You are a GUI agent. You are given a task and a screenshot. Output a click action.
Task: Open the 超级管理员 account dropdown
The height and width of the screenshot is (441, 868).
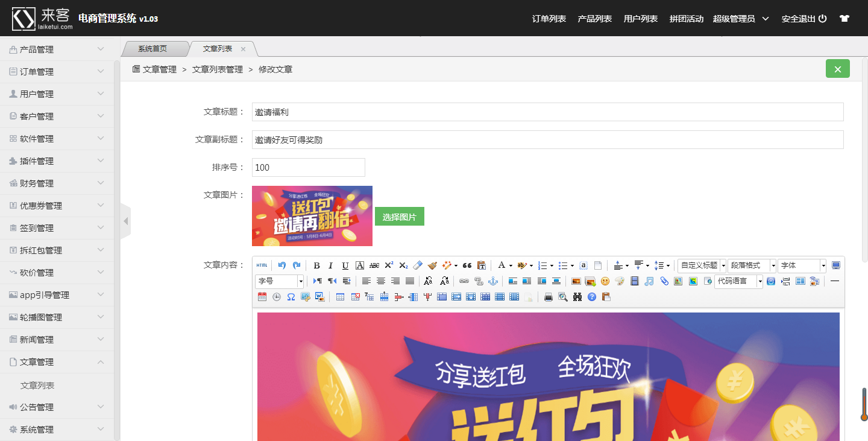[x=741, y=19]
